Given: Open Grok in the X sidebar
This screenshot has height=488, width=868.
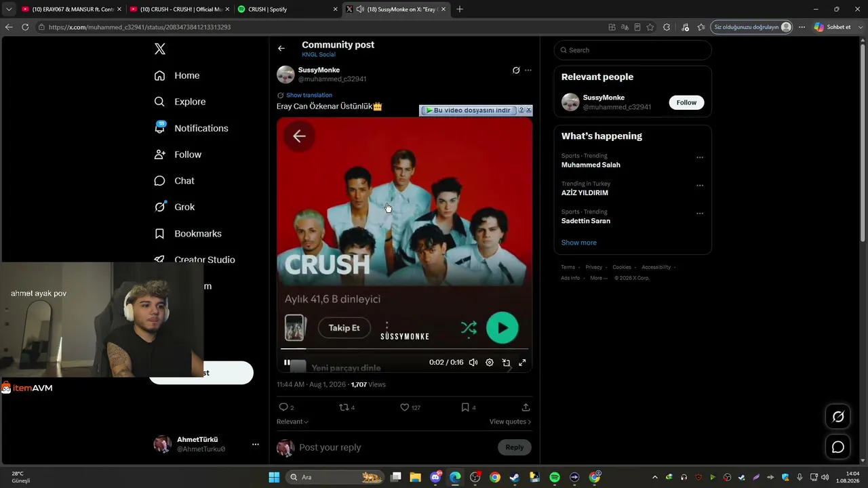Looking at the screenshot, I should 174,207.
